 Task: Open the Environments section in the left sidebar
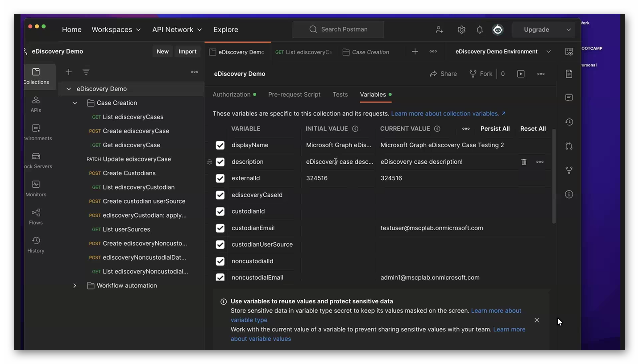click(x=36, y=132)
